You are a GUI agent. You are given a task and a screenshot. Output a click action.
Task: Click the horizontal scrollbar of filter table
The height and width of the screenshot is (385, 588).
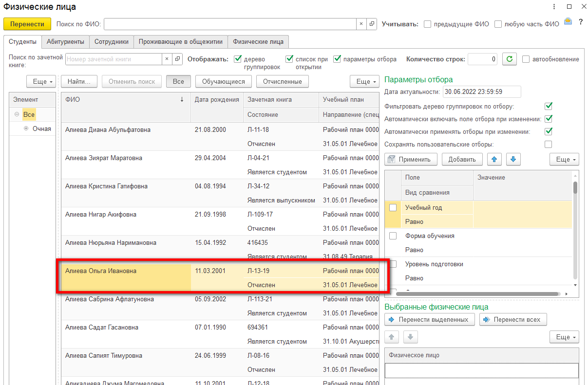pyautogui.click(x=477, y=294)
